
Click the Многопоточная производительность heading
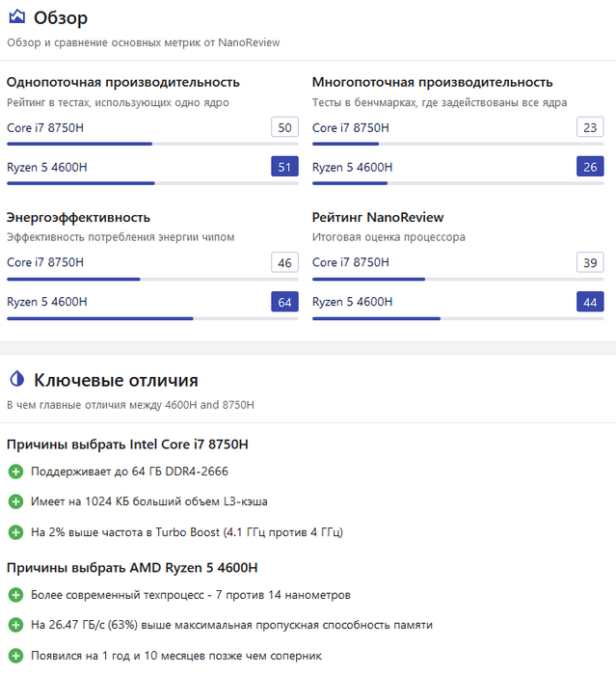click(432, 82)
